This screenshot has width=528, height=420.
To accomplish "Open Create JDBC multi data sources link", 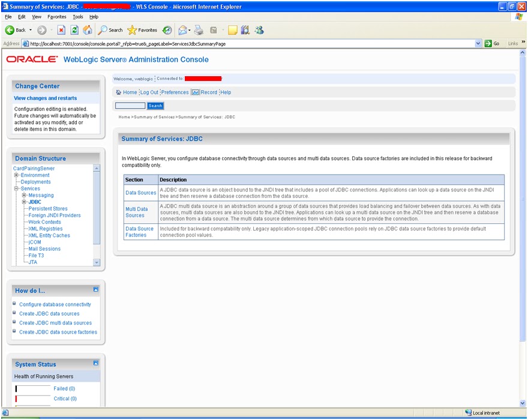I will [56, 323].
